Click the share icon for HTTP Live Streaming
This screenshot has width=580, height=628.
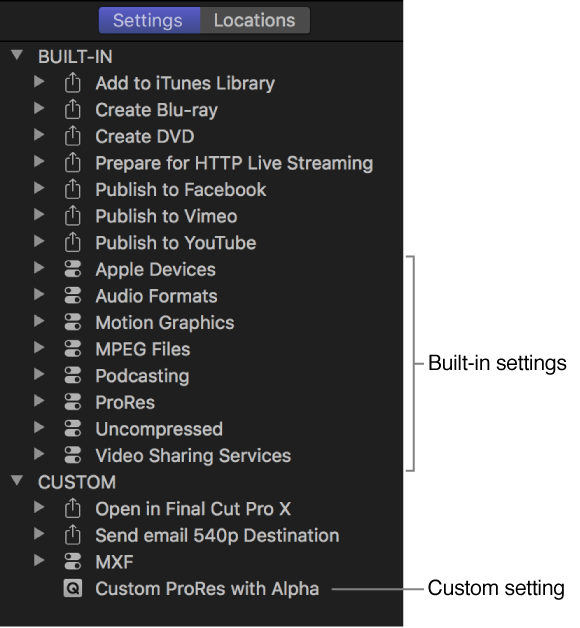(x=72, y=162)
